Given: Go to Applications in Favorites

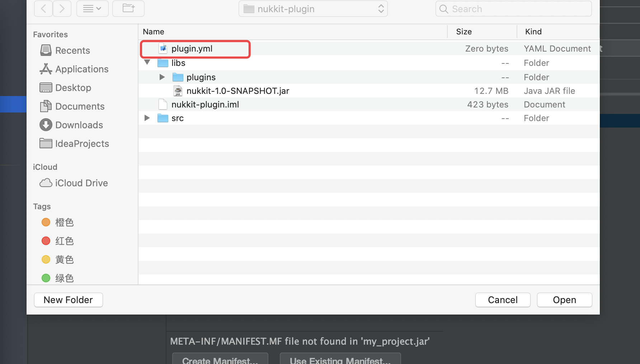Looking at the screenshot, I should [x=81, y=69].
